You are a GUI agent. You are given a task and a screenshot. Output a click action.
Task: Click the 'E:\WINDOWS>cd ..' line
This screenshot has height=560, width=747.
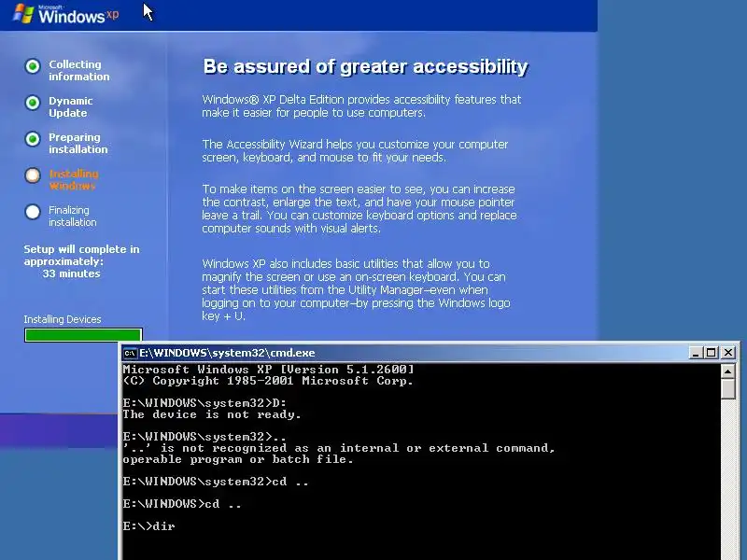pyautogui.click(x=182, y=504)
